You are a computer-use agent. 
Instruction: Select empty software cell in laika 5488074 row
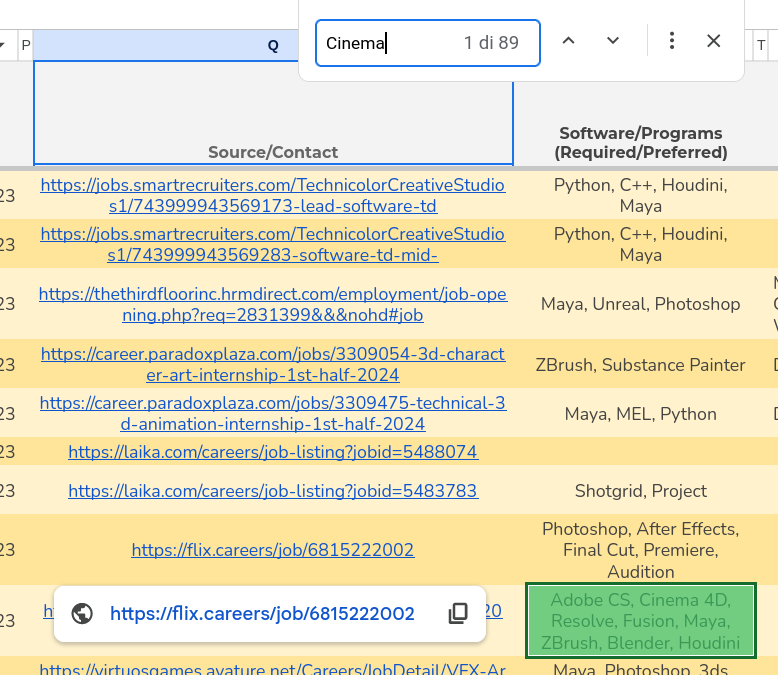[641, 452]
